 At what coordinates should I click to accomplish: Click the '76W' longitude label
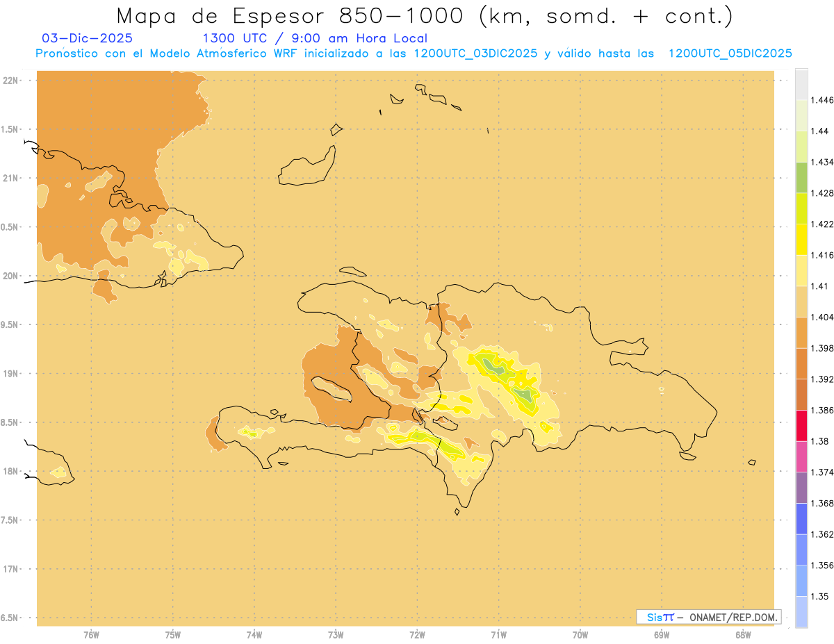[91, 634]
